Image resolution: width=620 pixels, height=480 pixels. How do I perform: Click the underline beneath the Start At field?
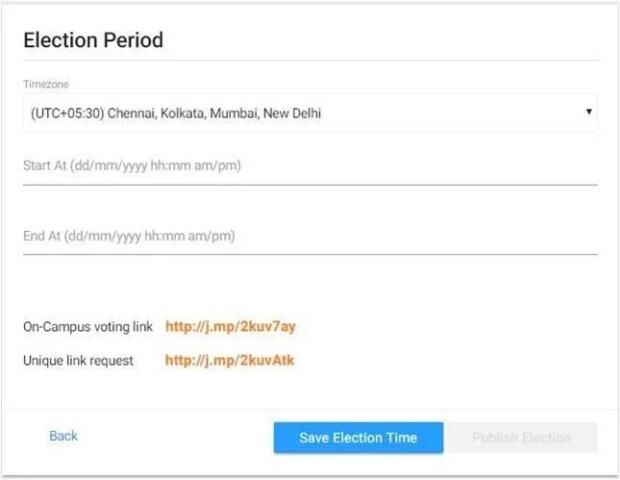click(310, 184)
